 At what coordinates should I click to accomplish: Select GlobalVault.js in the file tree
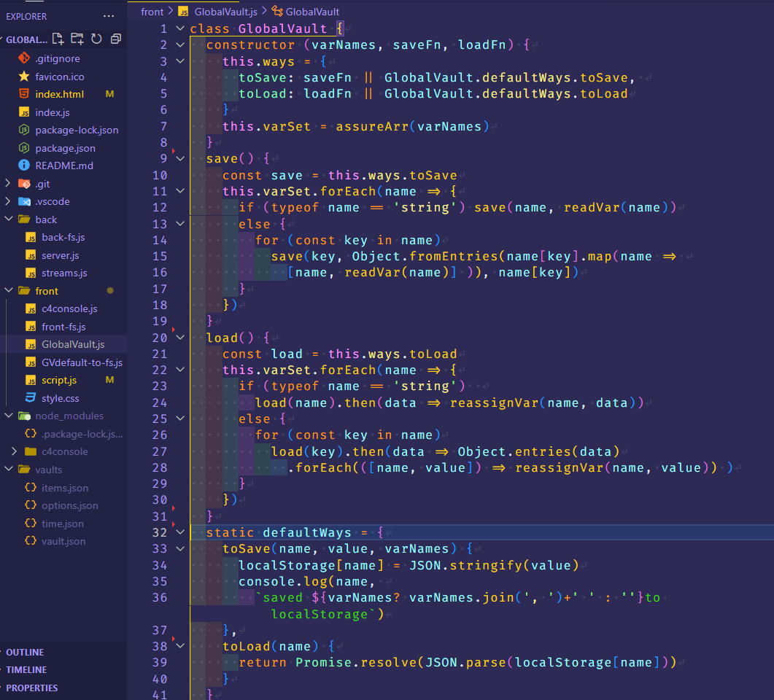[73, 344]
